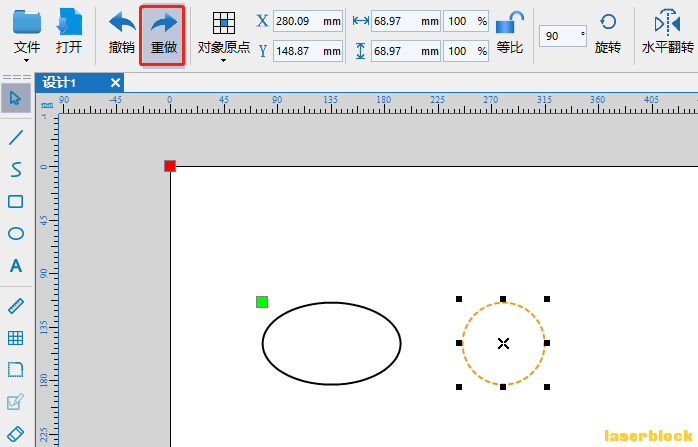Select the Line drawing tool
This screenshot has width=698, height=447.
(x=16, y=138)
